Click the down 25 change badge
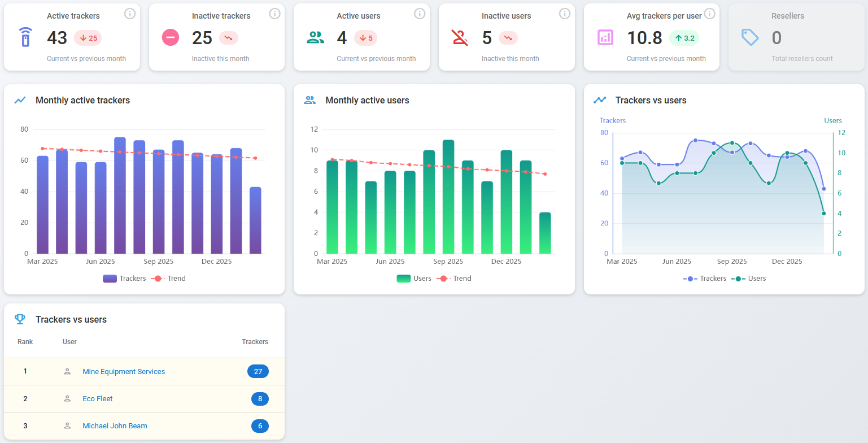The image size is (868, 443). tap(88, 38)
